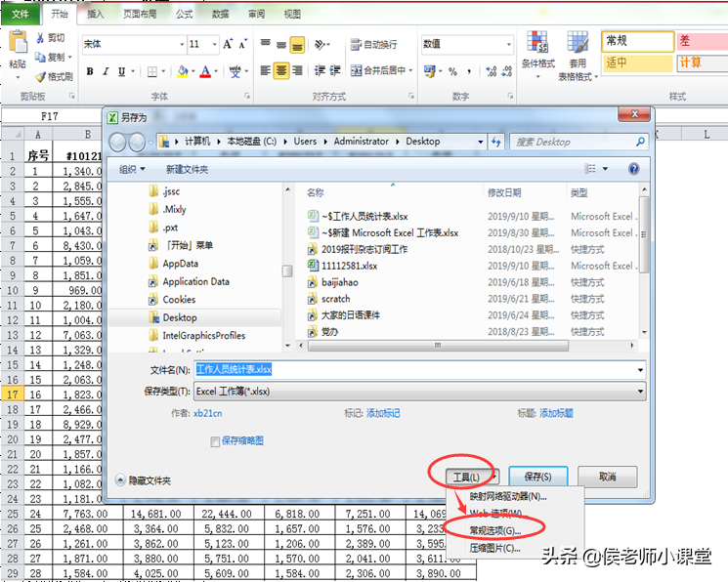Apply comma number style

[469, 71]
